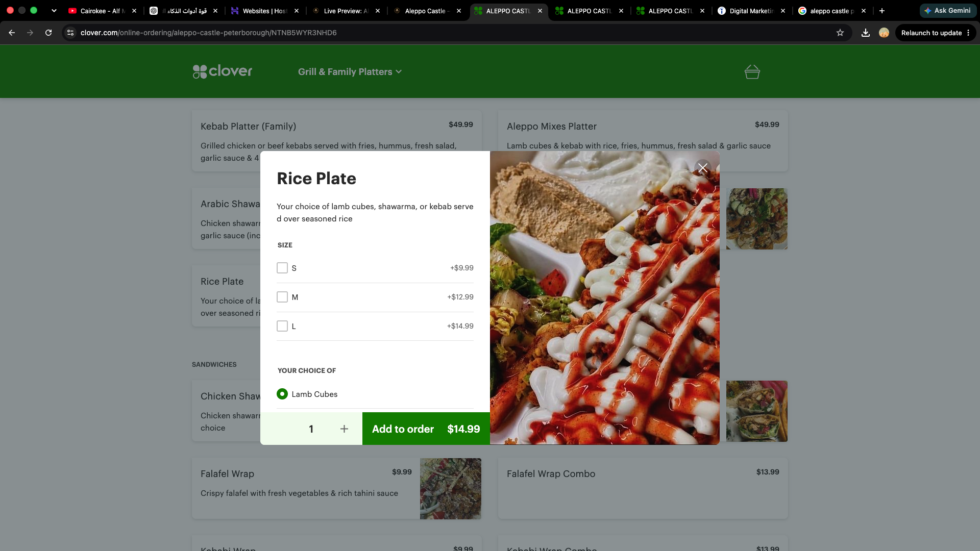Click Add to order button
Image resolution: width=980 pixels, height=551 pixels.
coord(426,429)
